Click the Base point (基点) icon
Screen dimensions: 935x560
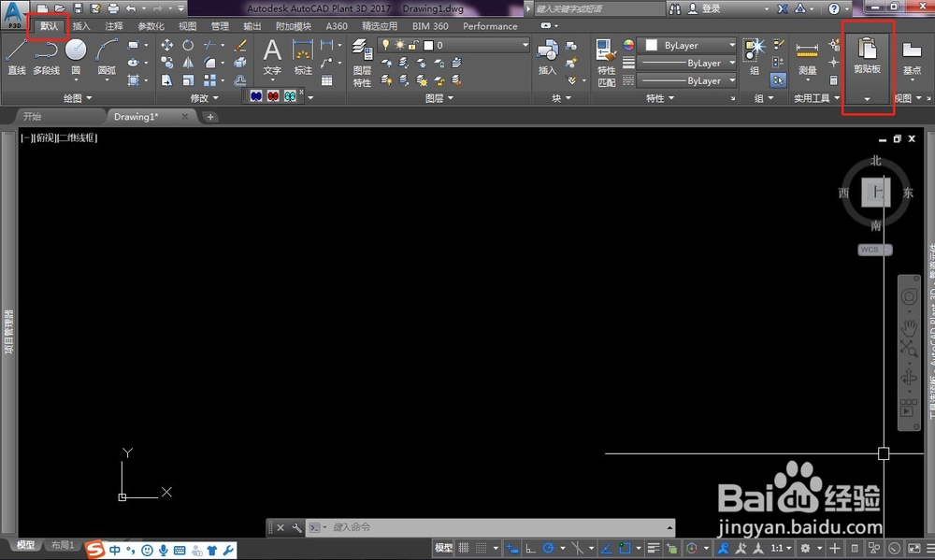click(912, 57)
